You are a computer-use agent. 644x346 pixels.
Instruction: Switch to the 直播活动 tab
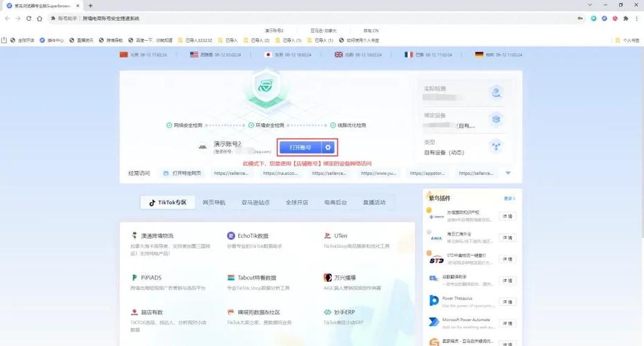[x=374, y=202]
